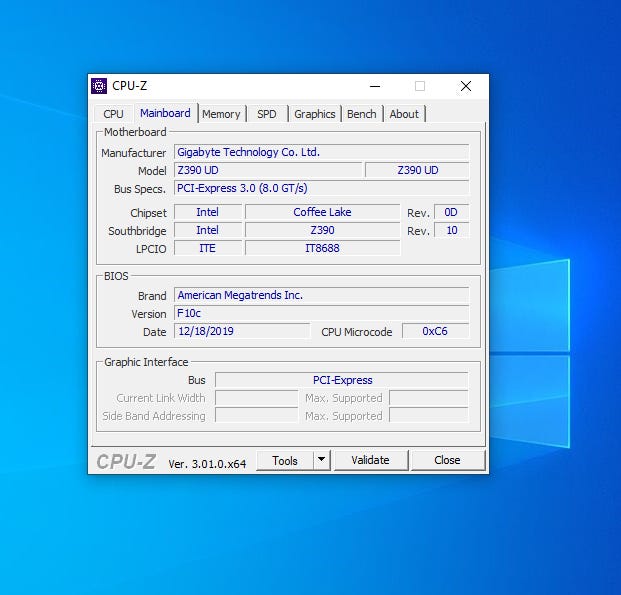621x595 pixels.
Task: Switch to the CPU tab
Action: 114,114
